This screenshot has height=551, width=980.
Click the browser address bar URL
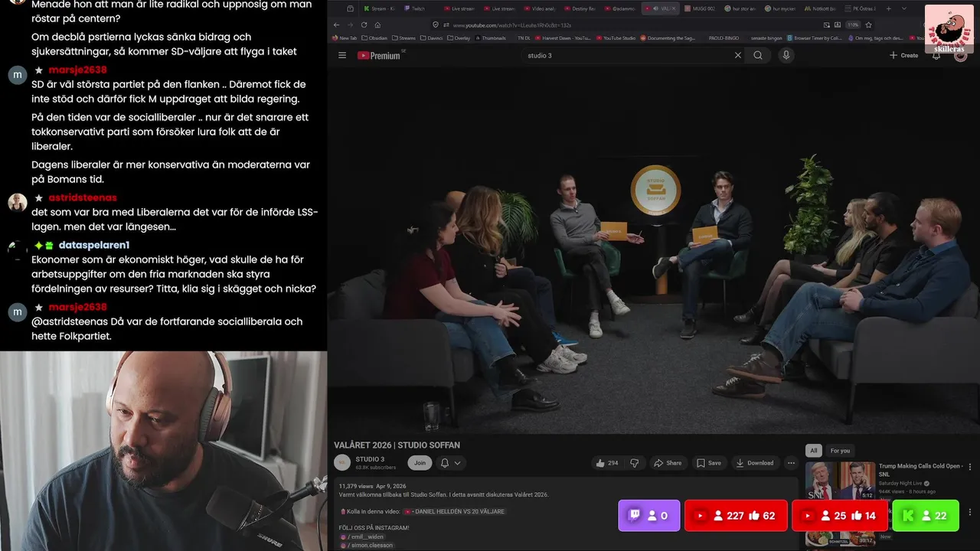pos(511,24)
